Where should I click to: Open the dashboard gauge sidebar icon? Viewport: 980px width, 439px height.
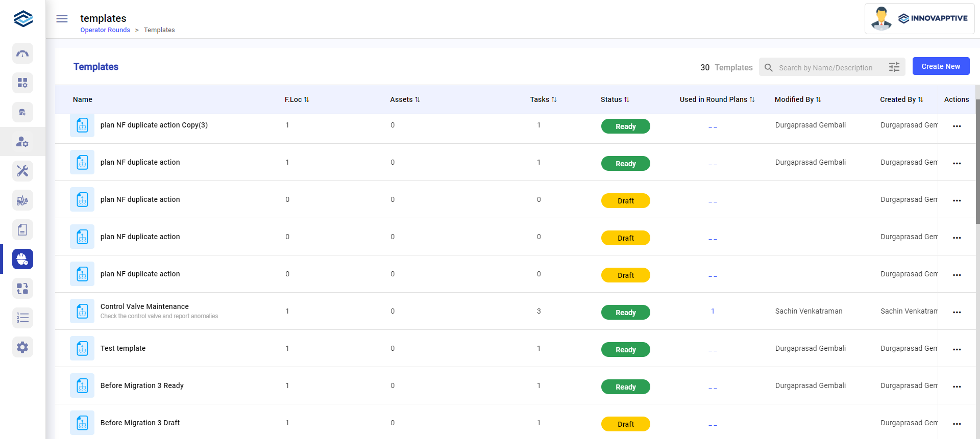tap(22, 54)
